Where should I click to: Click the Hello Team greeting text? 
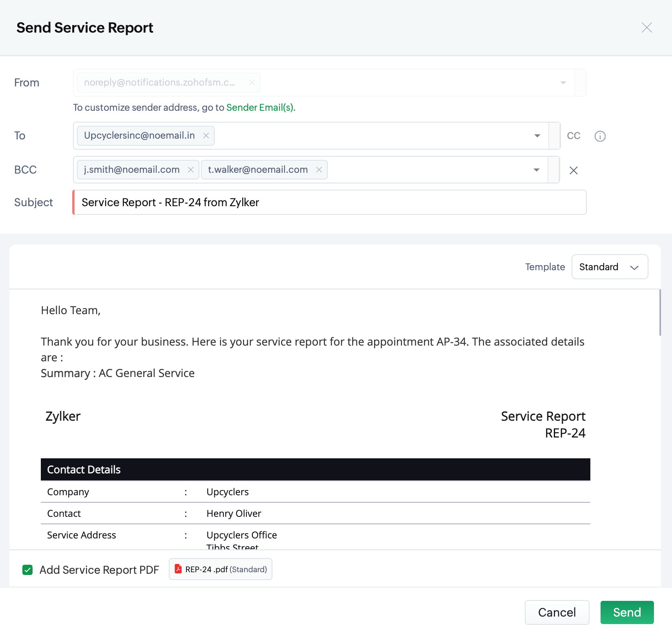coord(71,311)
